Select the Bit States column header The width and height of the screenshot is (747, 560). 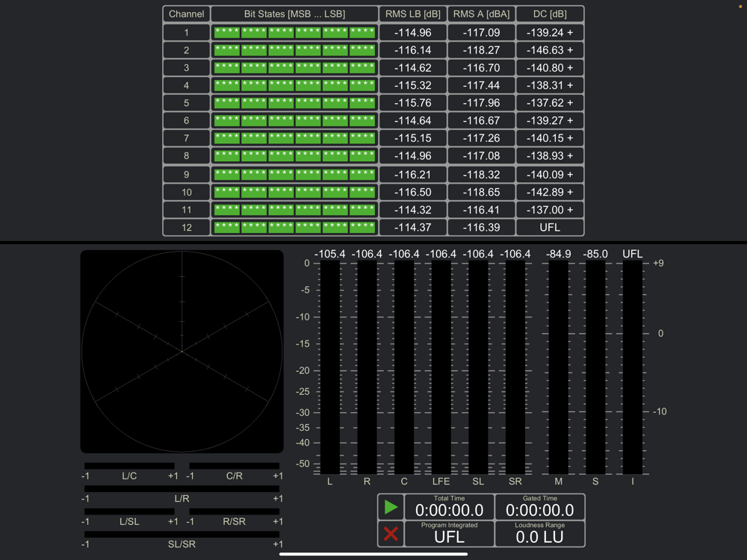294,14
